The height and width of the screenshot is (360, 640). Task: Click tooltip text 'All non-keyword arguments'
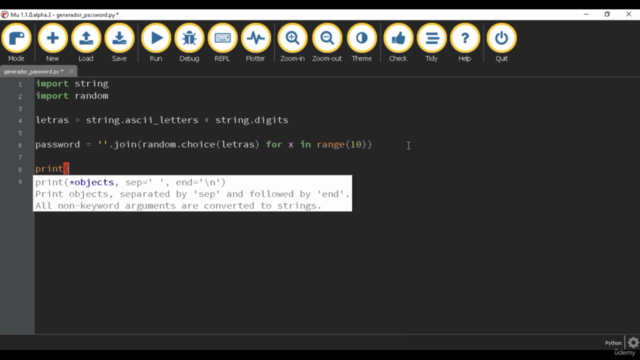[106, 206]
